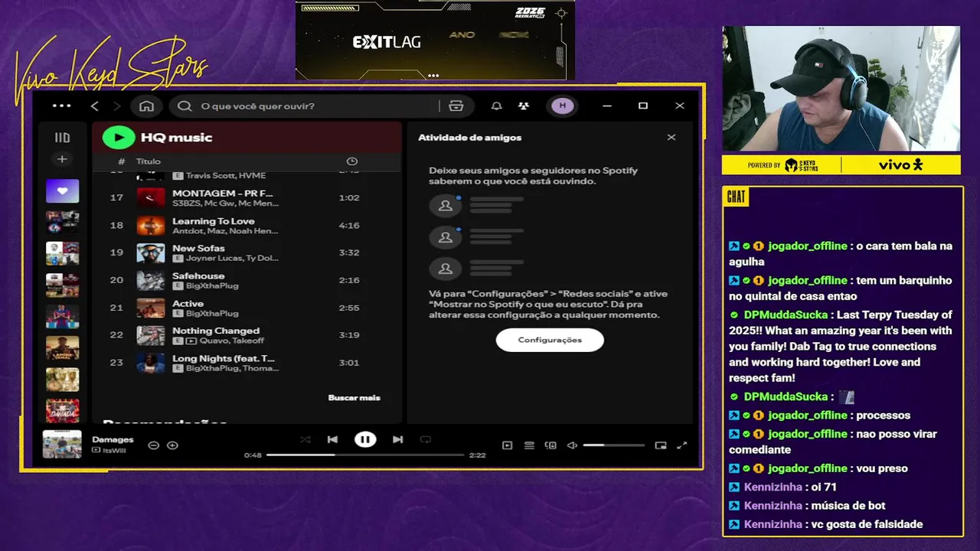
Task: Mute the volume speaker icon
Action: [572, 445]
